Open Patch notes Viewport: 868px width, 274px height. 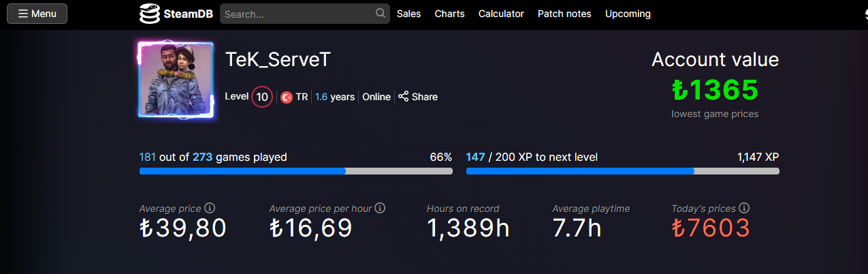pyautogui.click(x=564, y=14)
